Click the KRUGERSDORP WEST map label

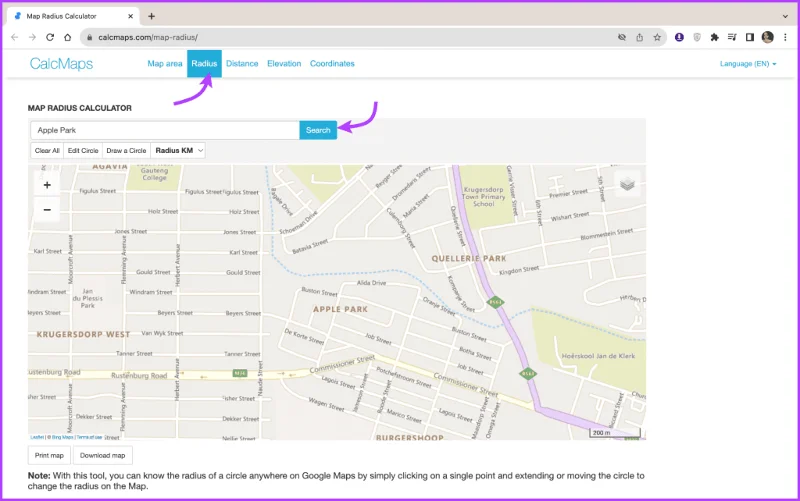[83, 334]
